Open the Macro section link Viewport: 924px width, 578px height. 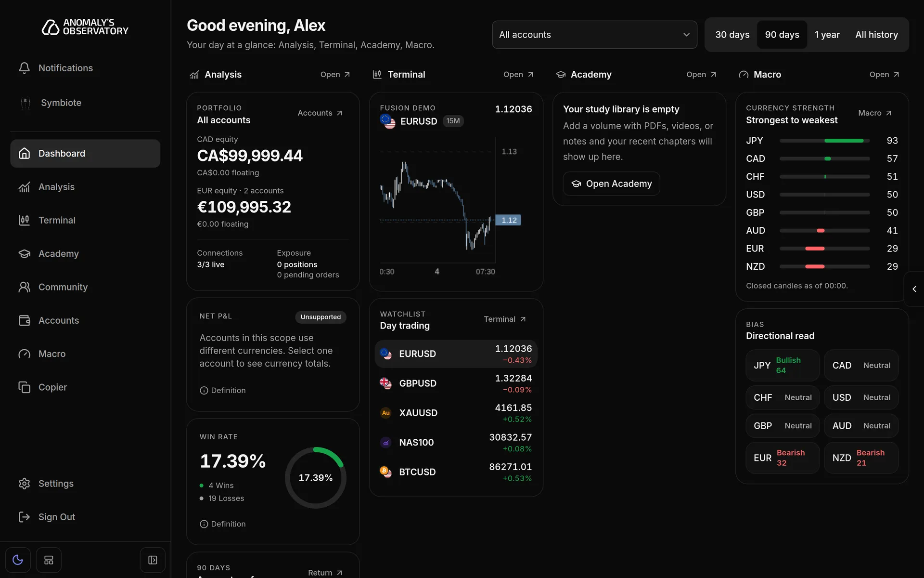884,75
